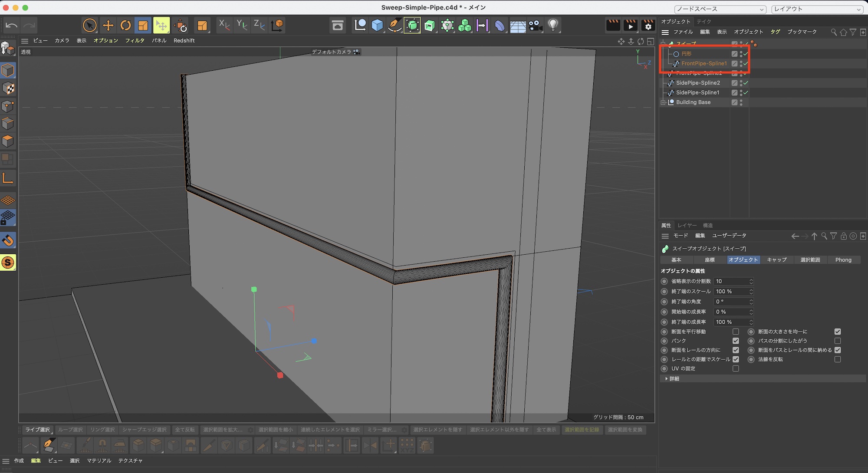Click the 全て反転 button
The image size is (868, 473).
pos(185,430)
